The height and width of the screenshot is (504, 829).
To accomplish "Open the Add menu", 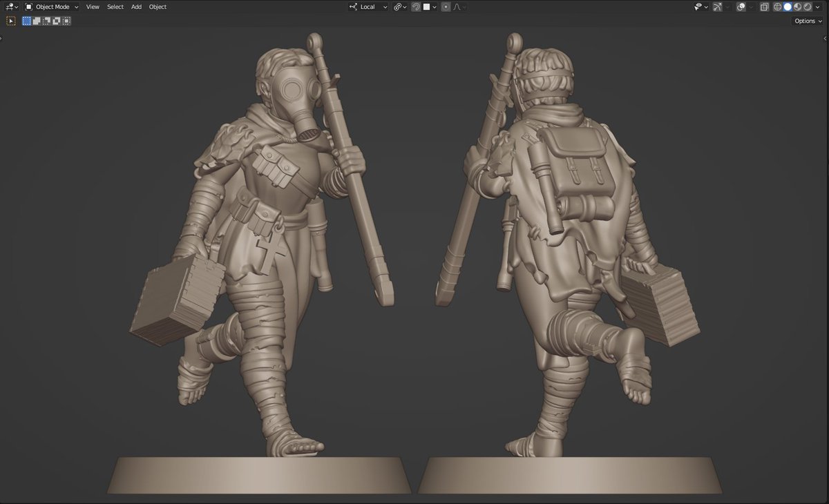I will click(x=136, y=6).
